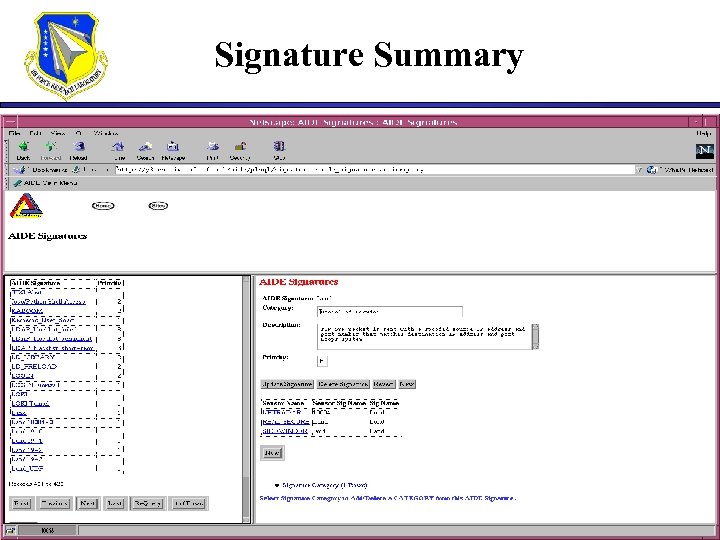Click inside the Description text area
This screenshot has height=540, width=720.
(424, 337)
